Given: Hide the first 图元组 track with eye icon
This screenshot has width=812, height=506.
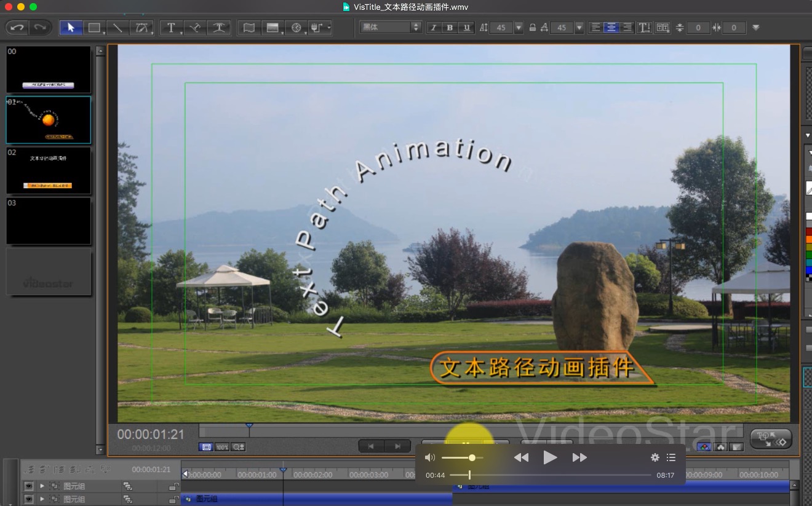Looking at the screenshot, I should click(28, 486).
